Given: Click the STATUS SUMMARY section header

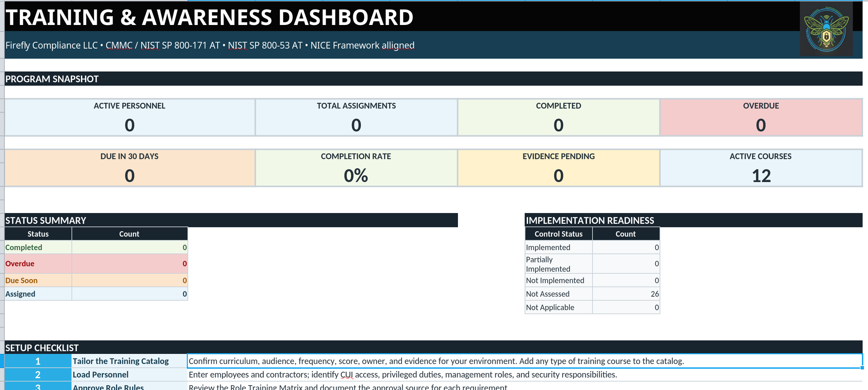Looking at the screenshot, I should point(231,220).
